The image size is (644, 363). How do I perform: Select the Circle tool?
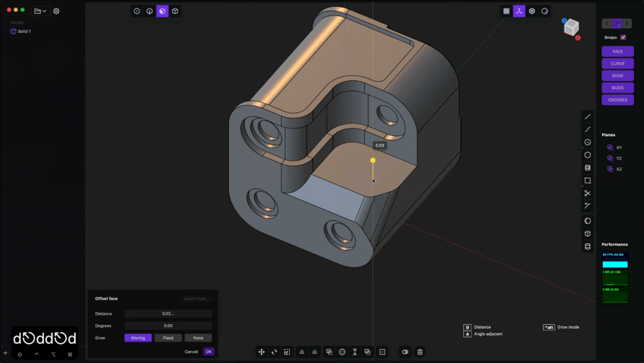point(587,142)
